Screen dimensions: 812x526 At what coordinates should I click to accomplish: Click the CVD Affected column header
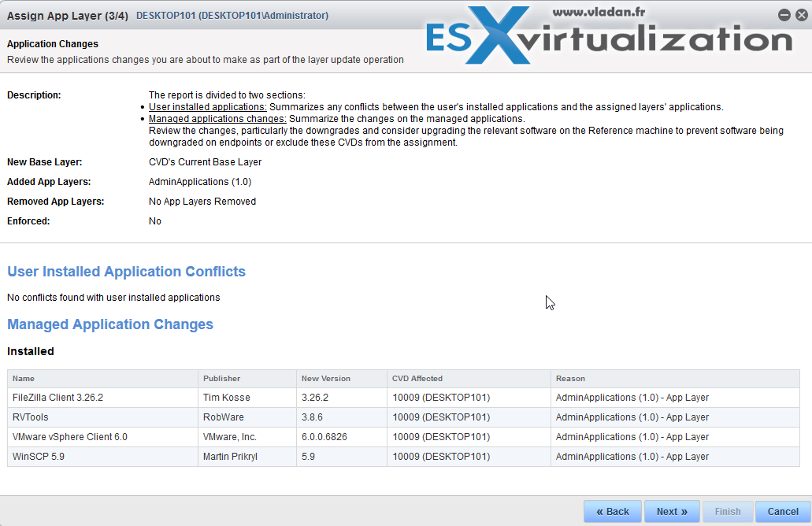pyautogui.click(x=469, y=379)
